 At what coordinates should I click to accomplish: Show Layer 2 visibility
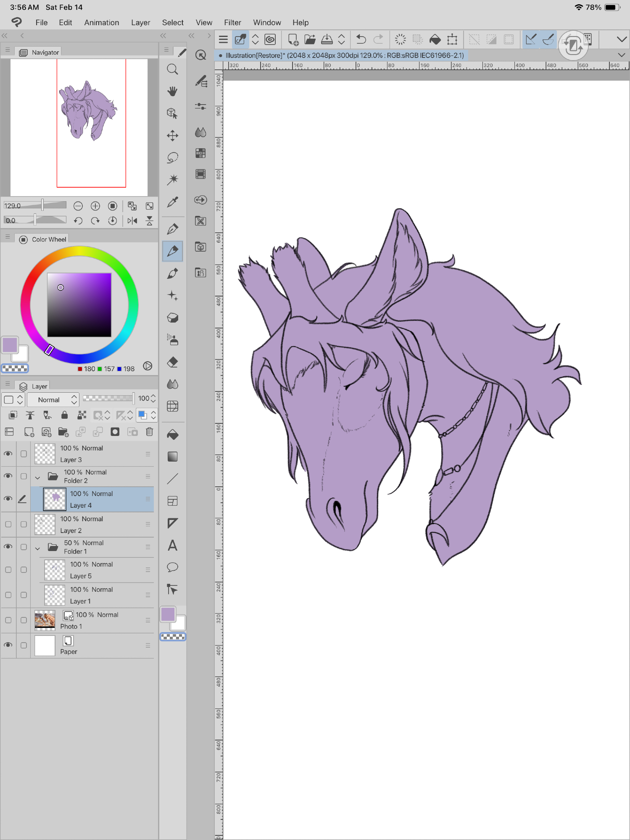8,524
